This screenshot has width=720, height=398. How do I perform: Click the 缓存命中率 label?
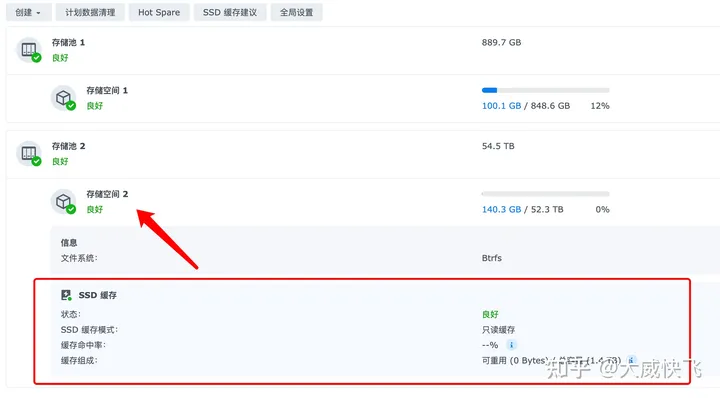(x=83, y=345)
